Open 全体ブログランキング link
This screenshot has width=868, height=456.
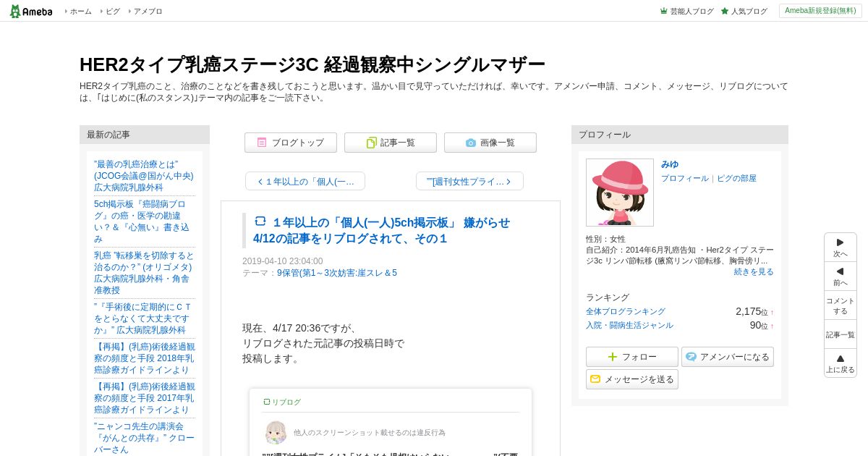point(626,311)
